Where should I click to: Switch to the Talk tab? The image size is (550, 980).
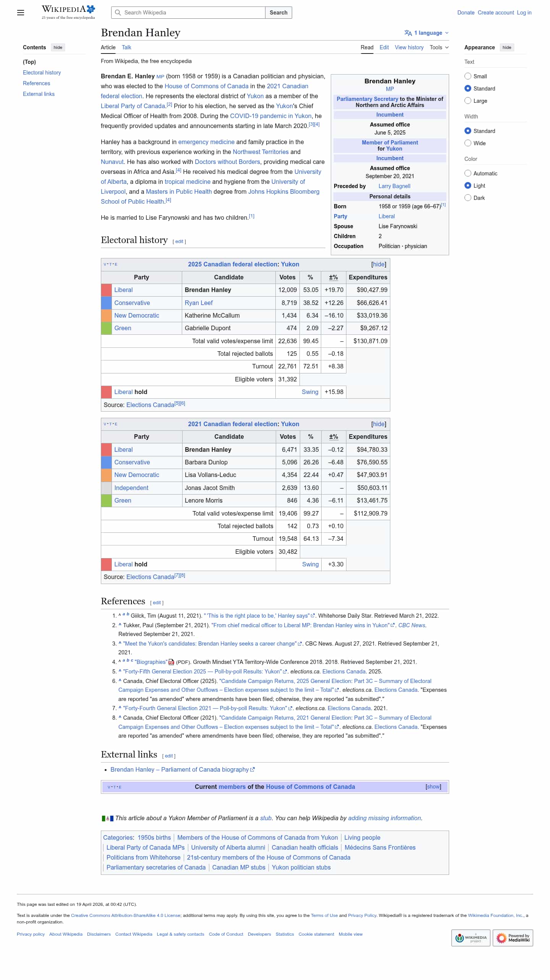coord(126,47)
